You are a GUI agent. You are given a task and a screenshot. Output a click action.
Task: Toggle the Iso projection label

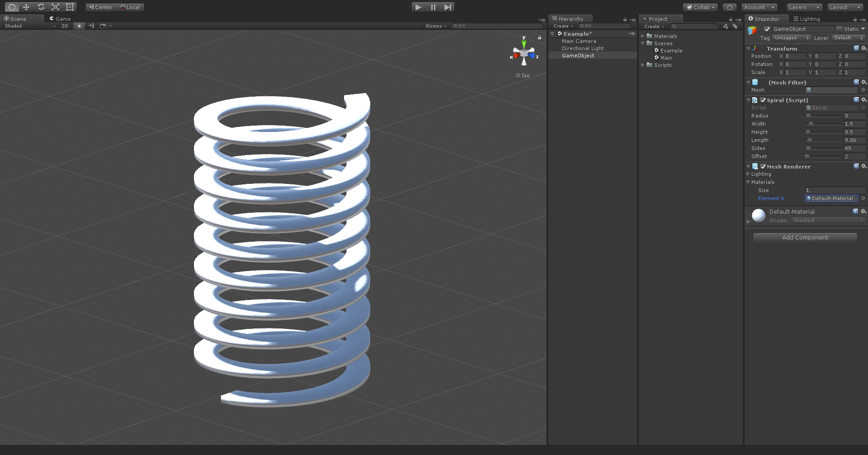coord(523,75)
